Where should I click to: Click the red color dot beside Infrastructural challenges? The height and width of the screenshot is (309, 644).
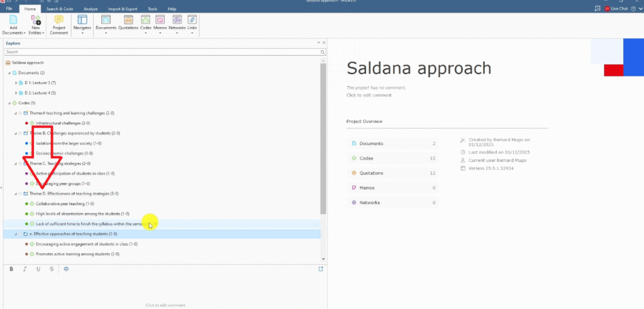point(26,123)
